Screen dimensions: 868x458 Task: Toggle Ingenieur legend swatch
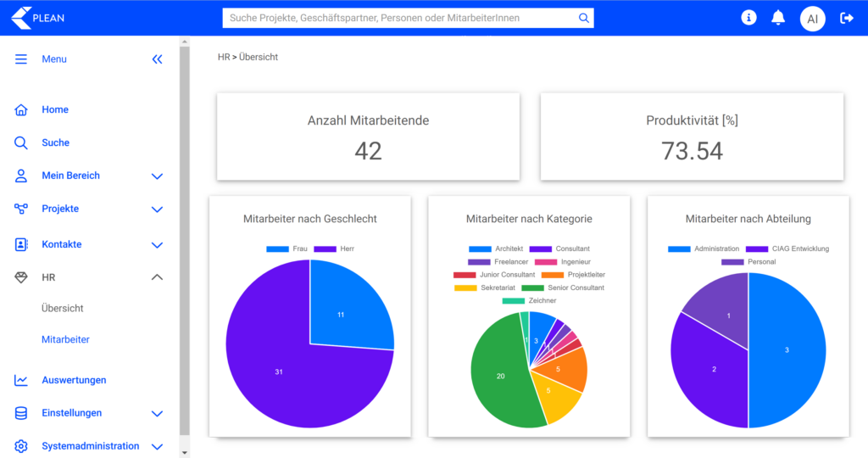click(546, 262)
